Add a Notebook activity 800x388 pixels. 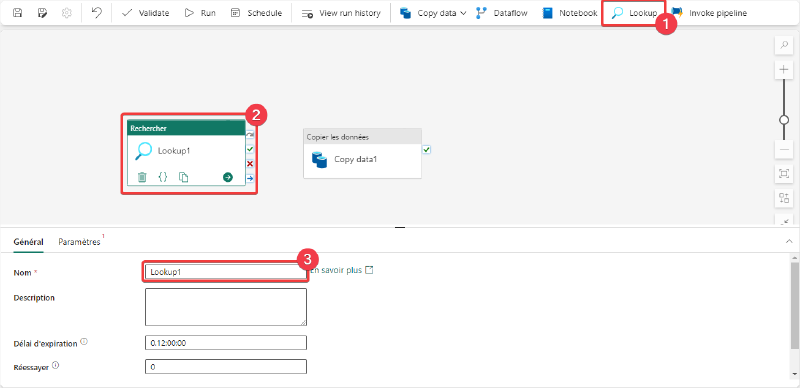click(x=570, y=13)
